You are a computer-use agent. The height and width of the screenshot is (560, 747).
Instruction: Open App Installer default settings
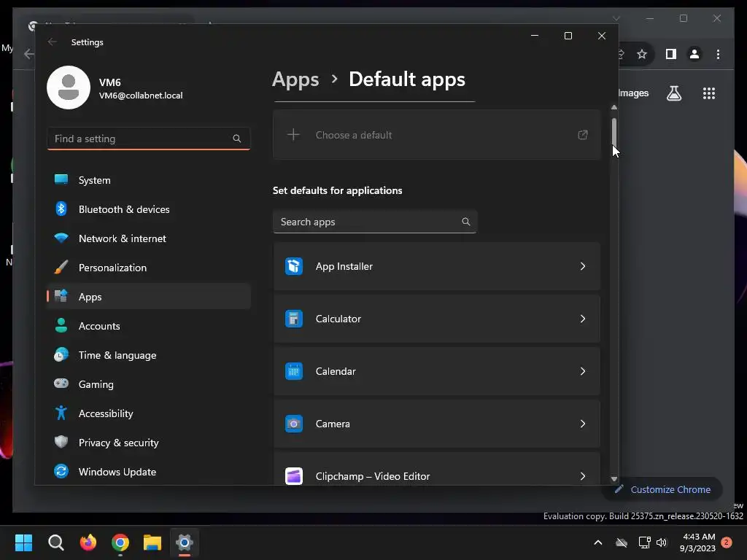(437, 266)
